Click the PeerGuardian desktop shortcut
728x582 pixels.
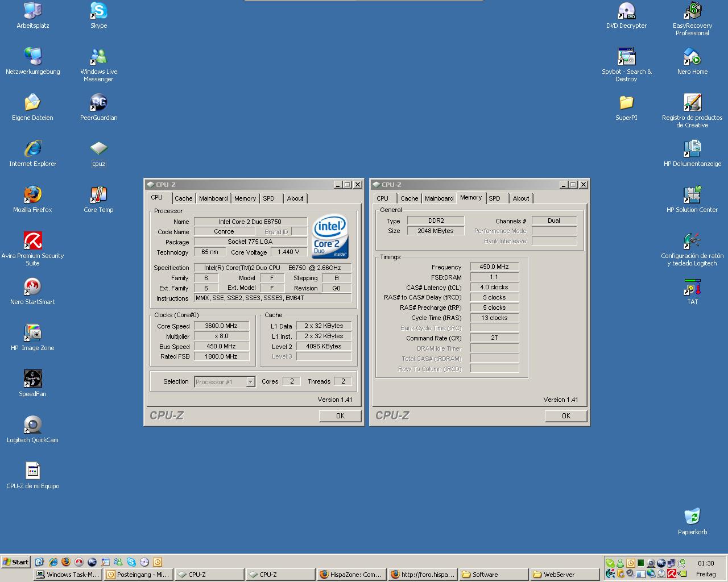coord(98,107)
